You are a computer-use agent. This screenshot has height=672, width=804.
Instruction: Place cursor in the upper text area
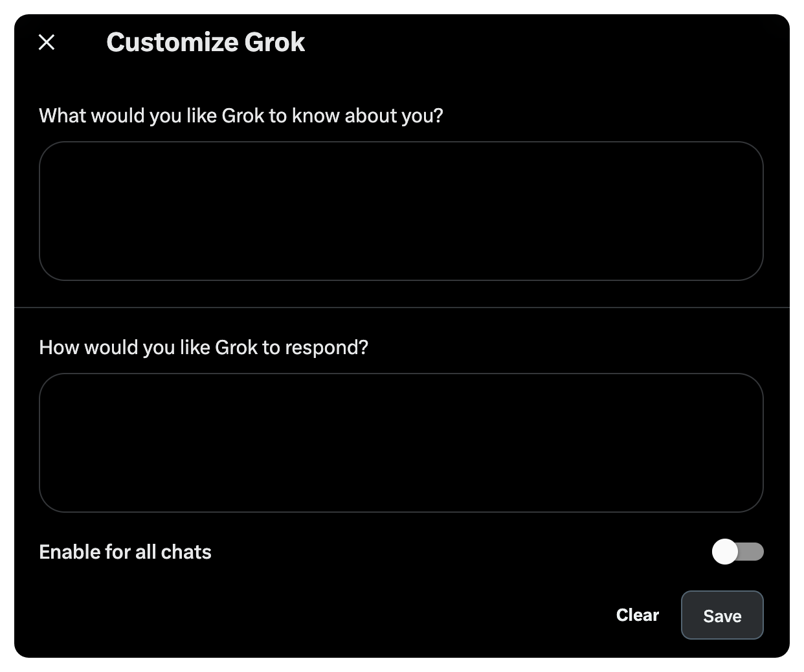pos(401,211)
